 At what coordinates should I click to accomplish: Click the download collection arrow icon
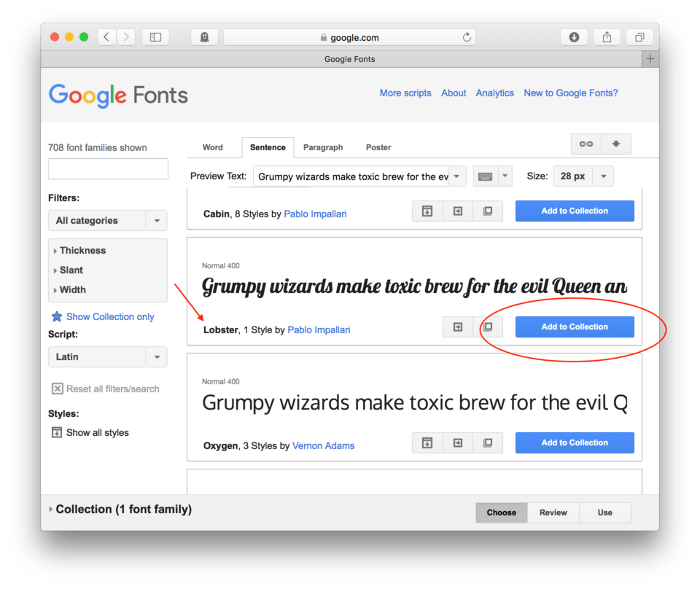[x=616, y=144]
